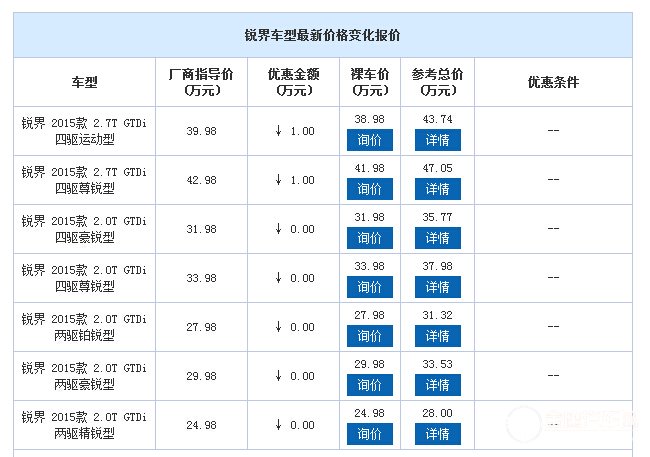This screenshot has width=650, height=457.
Task: Click 询价 for the 2.0T 两驱铂锐型 row
Action: [369, 336]
